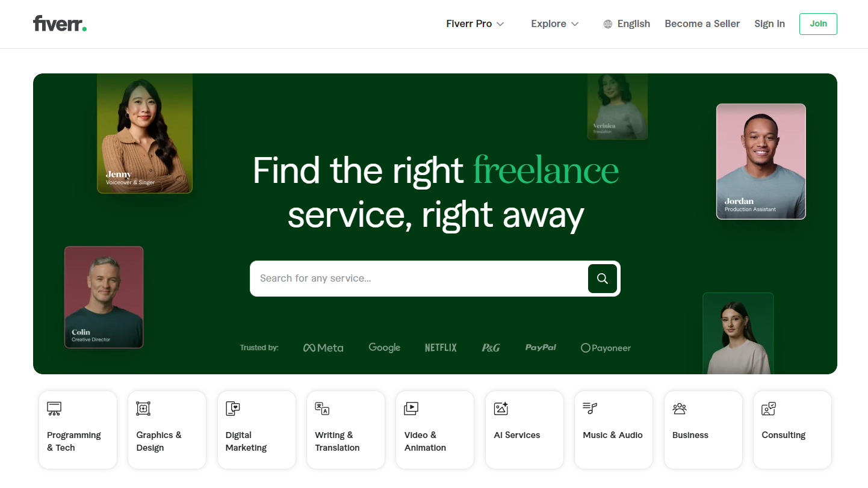Image resolution: width=868 pixels, height=488 pixels.
Task: Click the Business people icon
Action: (680, 409)
